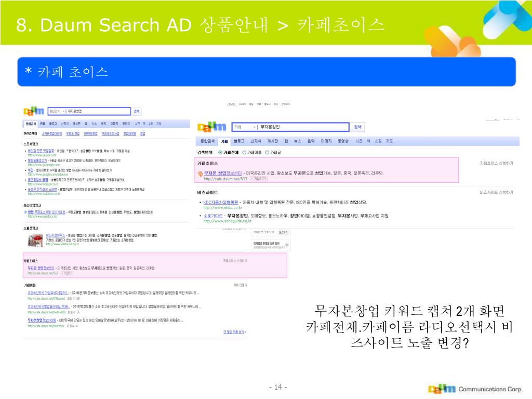
Task: Click the 카페 만들기 link
Action: 240,285
